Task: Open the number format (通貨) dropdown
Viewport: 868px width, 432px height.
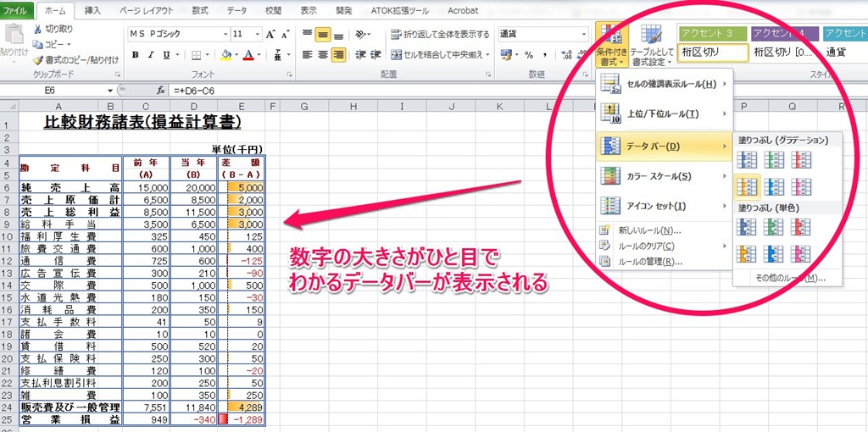Action: coord(584,35)
